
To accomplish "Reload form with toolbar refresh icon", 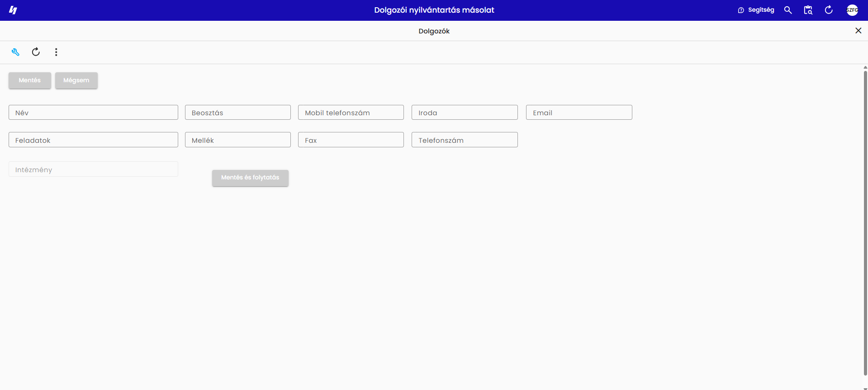I will [x=36, y=52].
